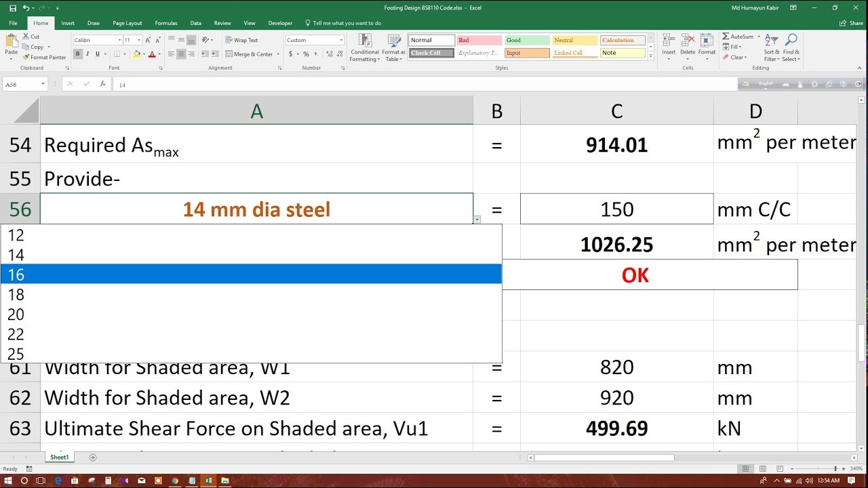
Task: Click the red Font Color button
Action: tap(152, 54)
